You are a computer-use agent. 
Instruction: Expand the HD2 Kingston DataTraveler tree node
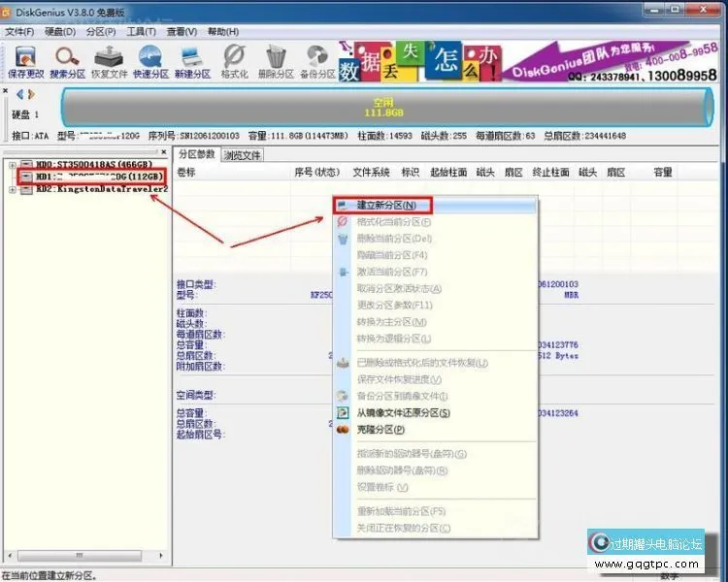pyautogui.click(x=13, y=189)
